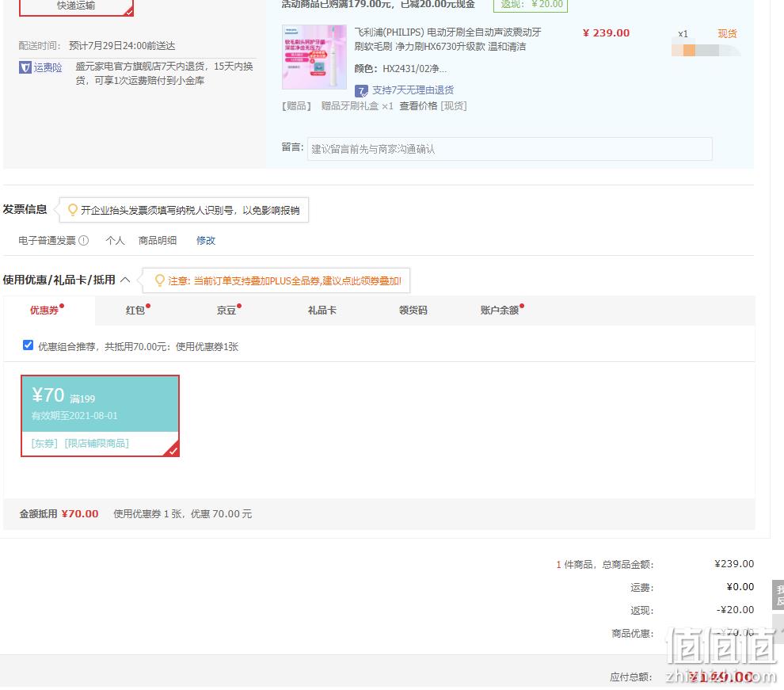Toggle the 优惠组合推荐 checkbox

coord(28,345)
